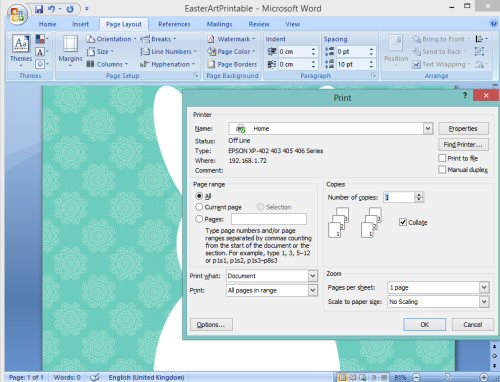Open Align objects menu

tap(481, 39)
